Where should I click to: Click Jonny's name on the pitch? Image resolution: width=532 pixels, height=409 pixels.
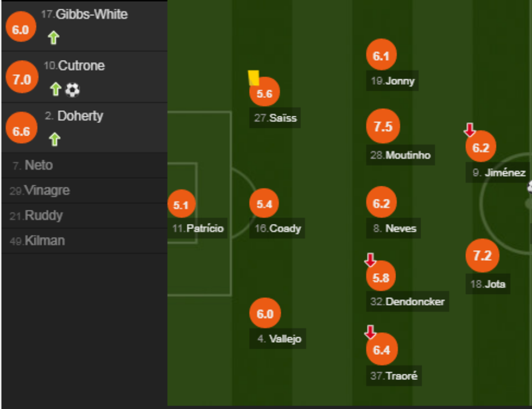394,81
